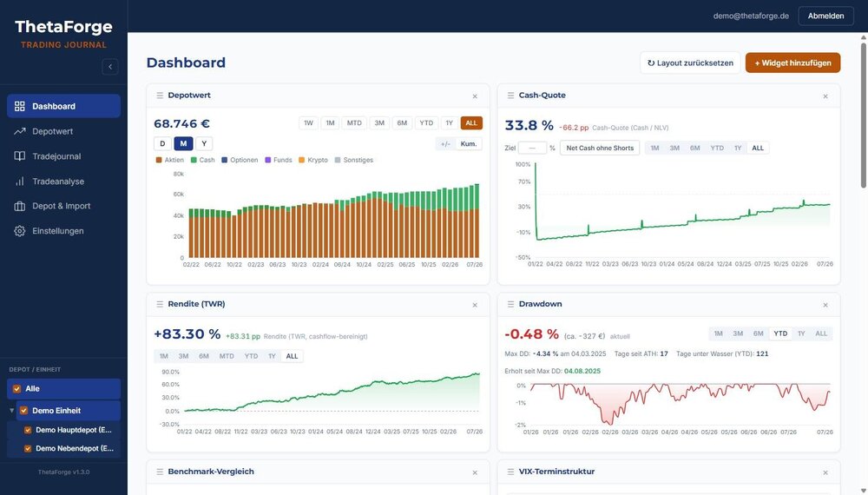
Task: Switch Depotwert chart to monthly (M)
Action: click(x=183, y=143)
